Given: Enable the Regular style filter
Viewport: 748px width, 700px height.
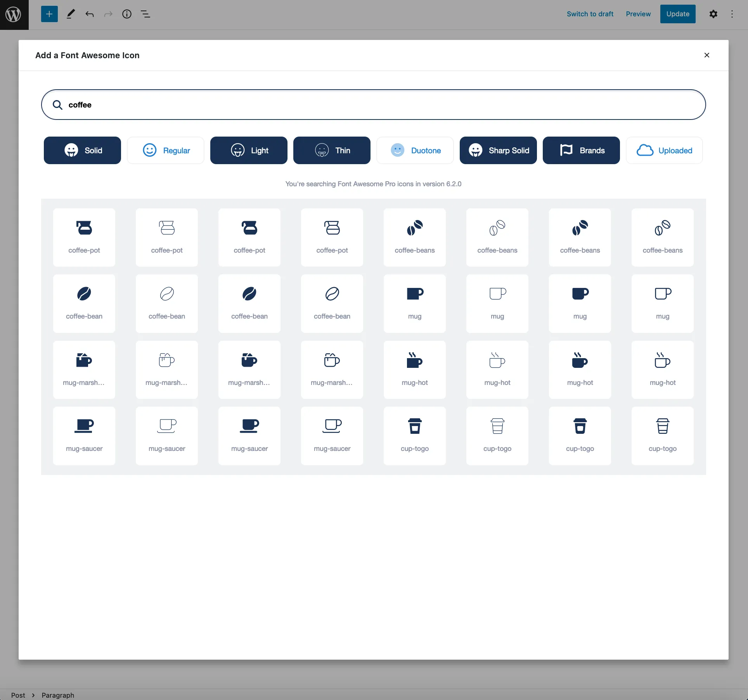Looking at the screenshot, I should pos(166,150).
